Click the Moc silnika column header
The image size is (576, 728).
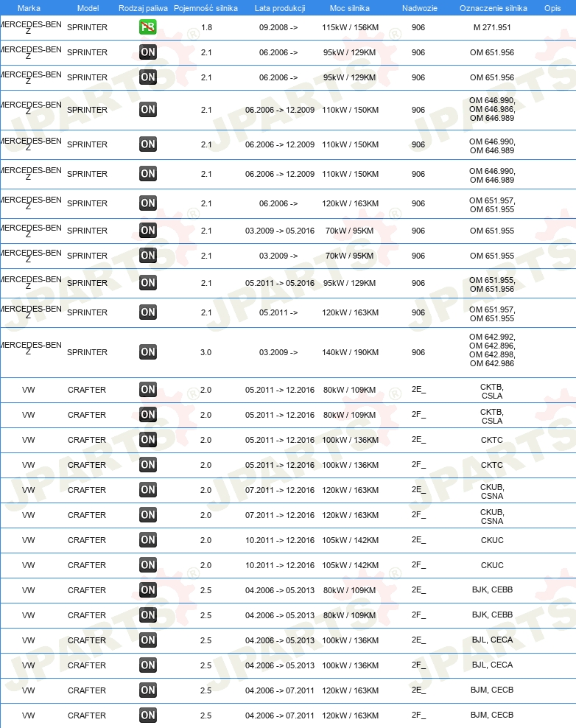pyautogui.click(x=349, y=8)
